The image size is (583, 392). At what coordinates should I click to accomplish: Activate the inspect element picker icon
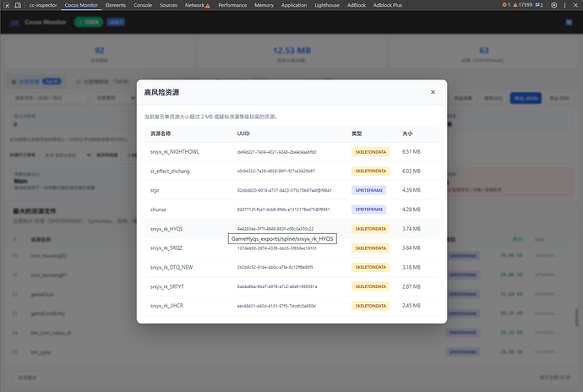click(6, 5)
